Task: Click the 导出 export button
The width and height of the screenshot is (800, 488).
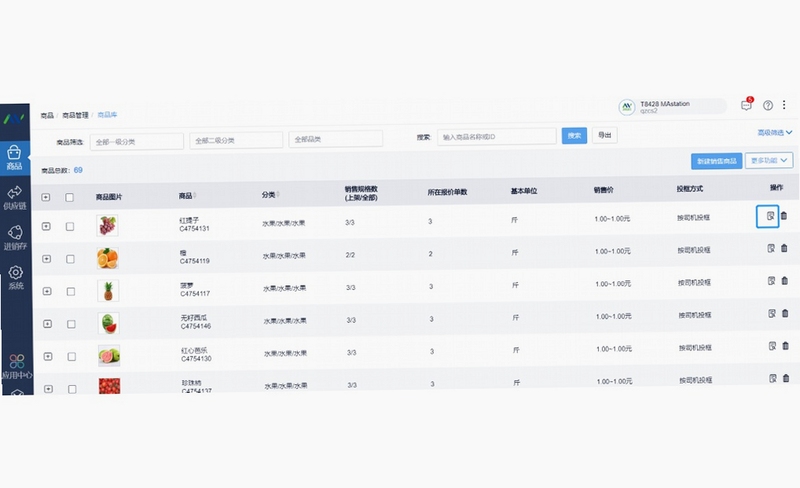Action: click(x=605, y=135)
